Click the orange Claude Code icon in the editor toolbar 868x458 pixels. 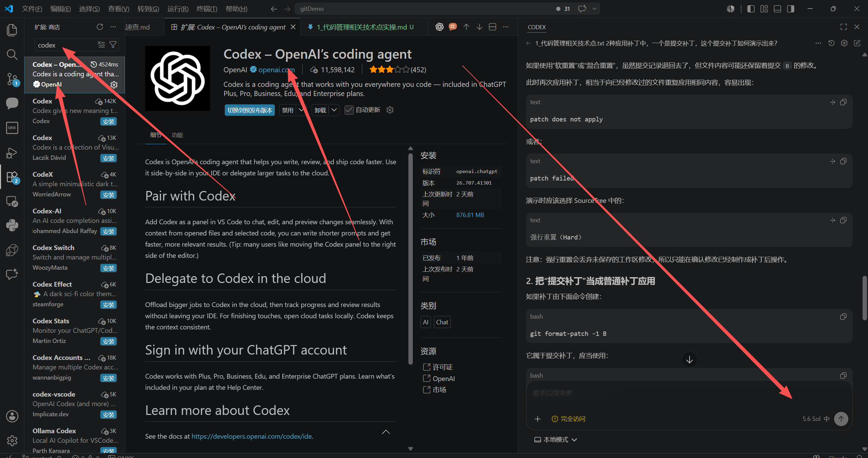click(453, 27)
